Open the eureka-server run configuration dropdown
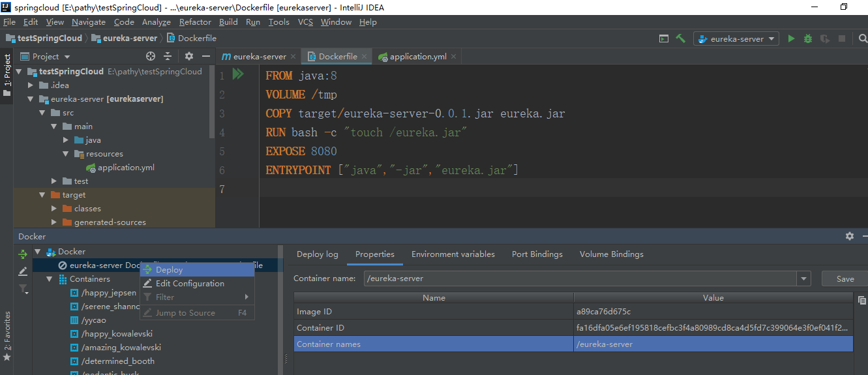This screenshot has width=868, height=375. point(736,38)
